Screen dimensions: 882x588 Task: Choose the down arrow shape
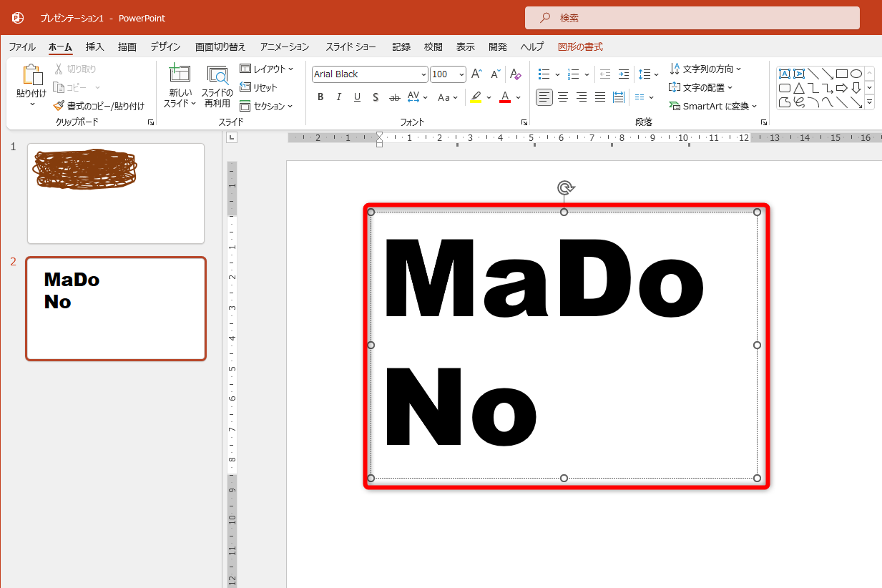[856, 88]
